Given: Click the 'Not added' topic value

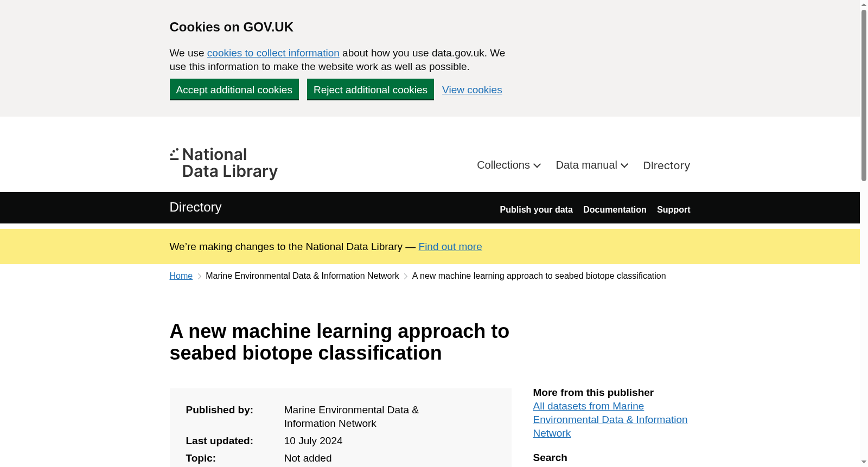Looking at the screenshot, I should 308,458.
